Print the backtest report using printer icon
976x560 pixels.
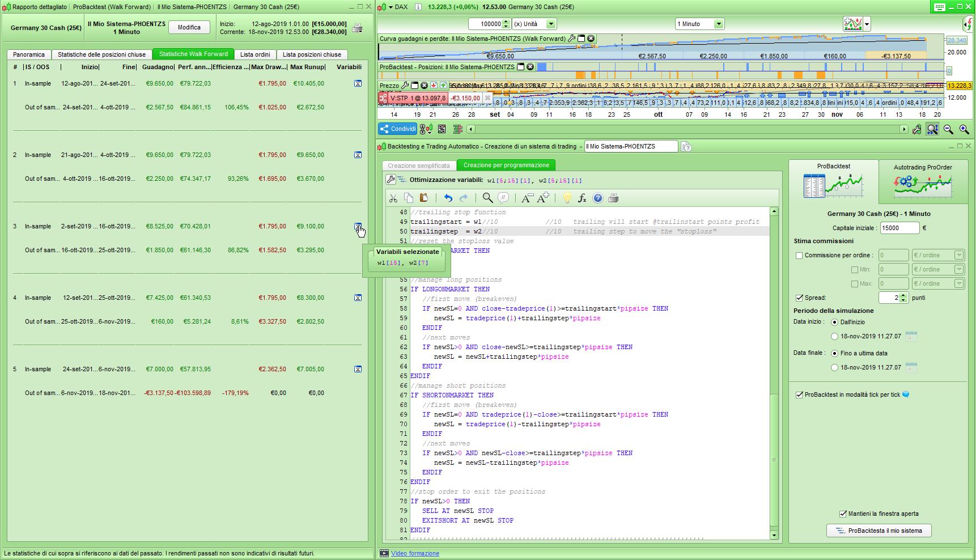[x=357, y=28]
